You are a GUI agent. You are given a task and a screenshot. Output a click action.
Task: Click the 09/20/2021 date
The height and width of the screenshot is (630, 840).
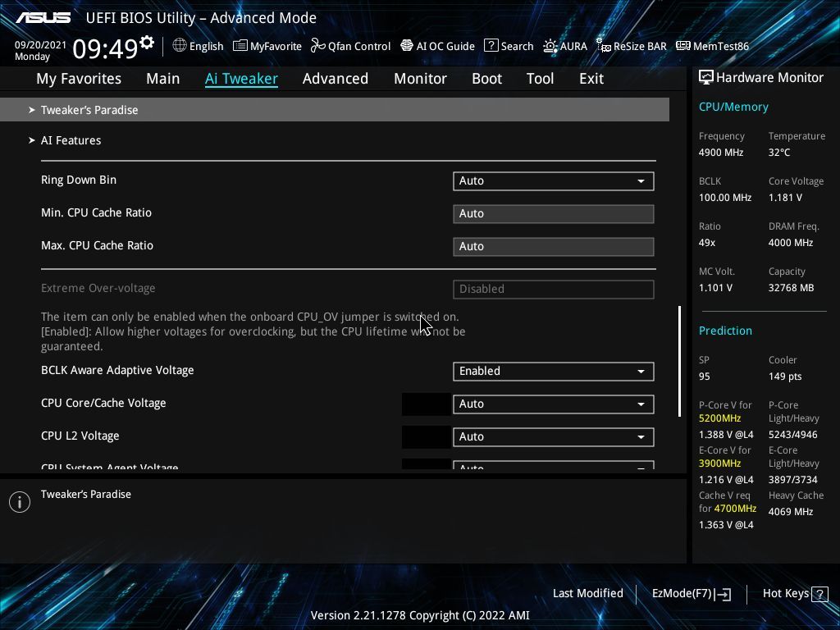click(40, 45)
